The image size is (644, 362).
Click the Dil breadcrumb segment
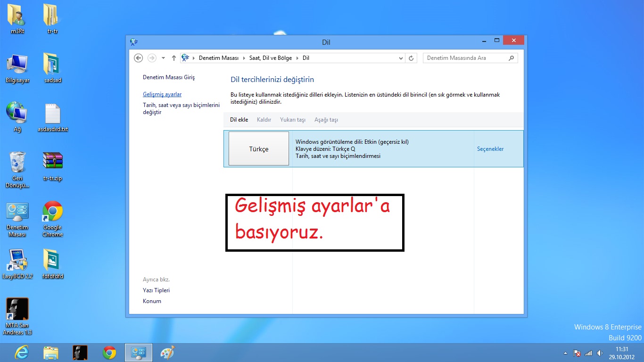pos(306,58)
